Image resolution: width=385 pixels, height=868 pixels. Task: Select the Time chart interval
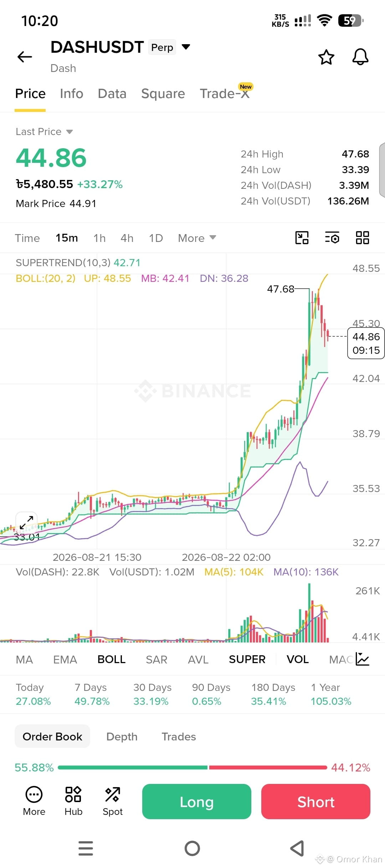click(27, 238)
